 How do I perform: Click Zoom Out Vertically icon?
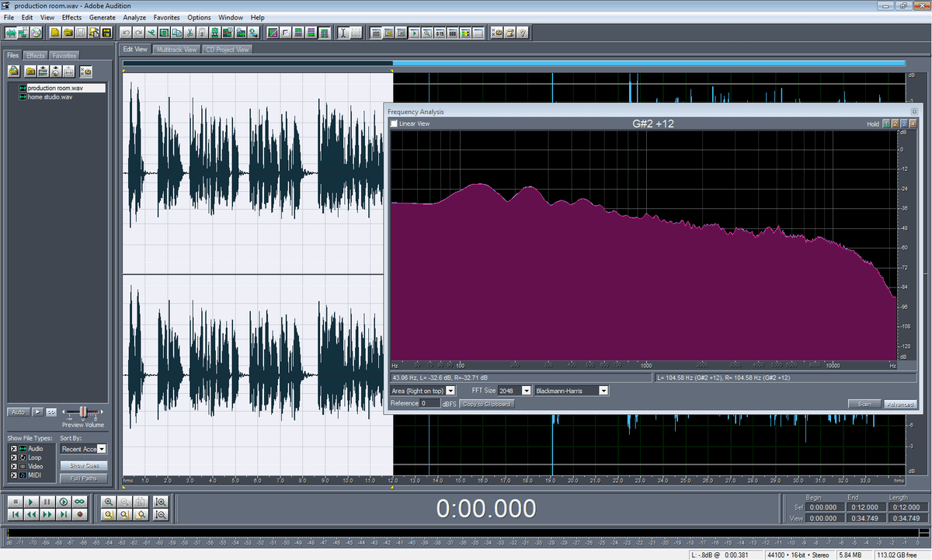pyautogui.click(x=161, y=514)
